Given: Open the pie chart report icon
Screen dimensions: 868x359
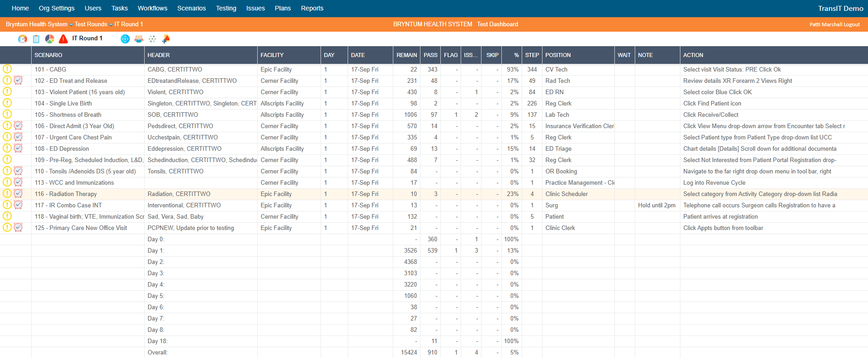Looking at the screenshot, I should click(x=50, y=39).
